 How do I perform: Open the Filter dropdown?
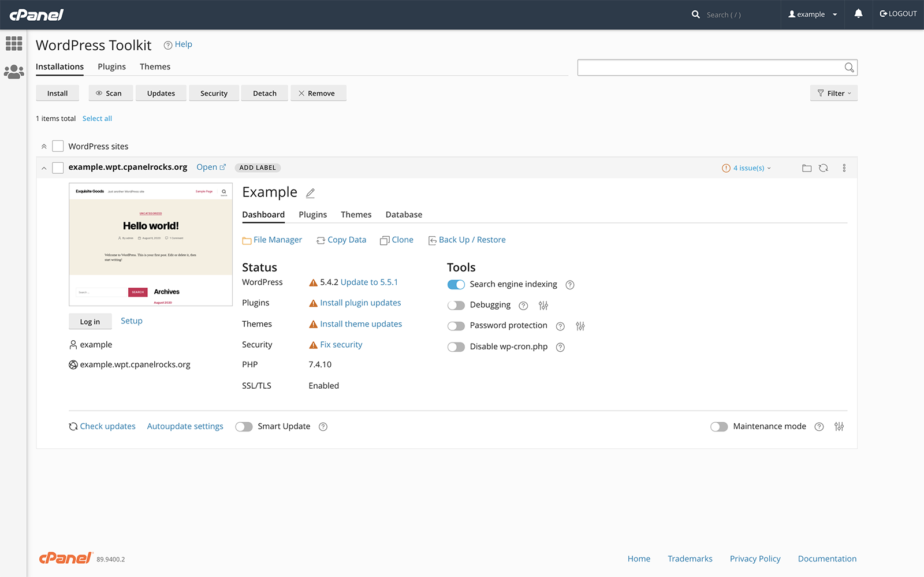pyautogui.click(x=833, y=93)
